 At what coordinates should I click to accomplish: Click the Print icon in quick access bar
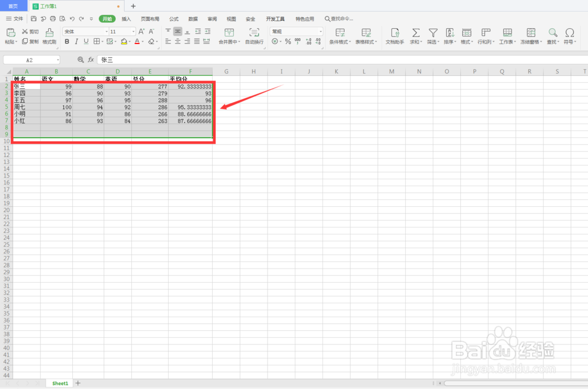(53, 18)
